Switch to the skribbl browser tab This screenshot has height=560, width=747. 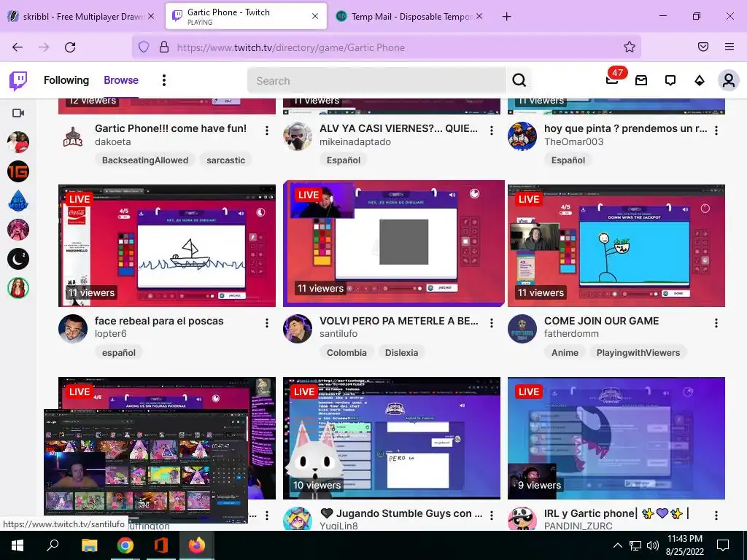[x=81, y=16]
